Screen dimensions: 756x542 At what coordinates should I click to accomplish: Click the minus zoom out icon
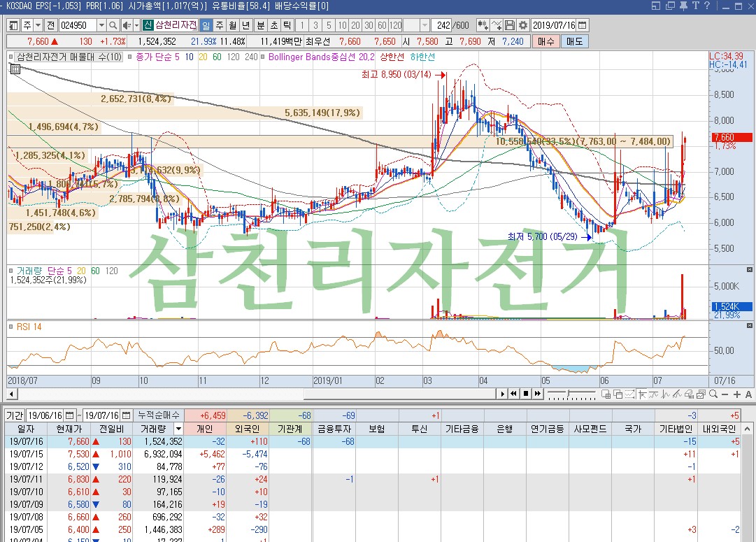click(725, 394)
